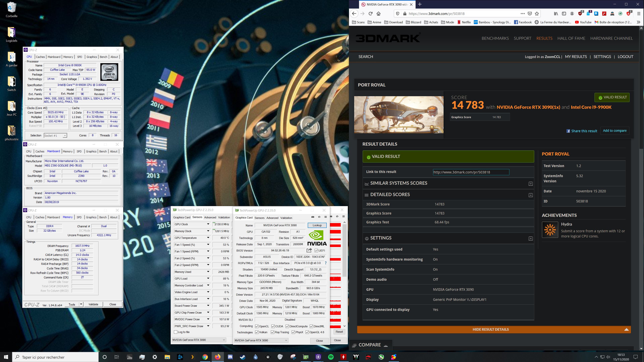Toggle the CUDA checkbox

tap(273, 326)
